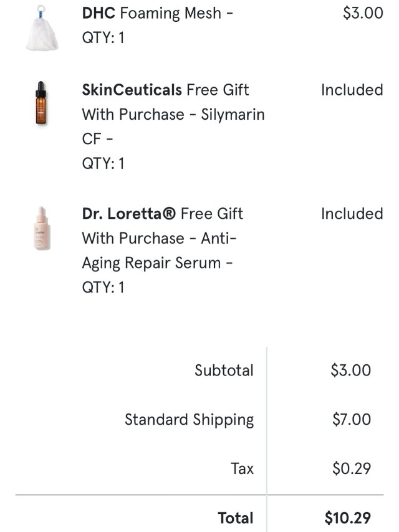Click the quantity text under SkinCeuticals Silymarin CF
The height and width of the screenshot is (532, 399).
[103, 164]
